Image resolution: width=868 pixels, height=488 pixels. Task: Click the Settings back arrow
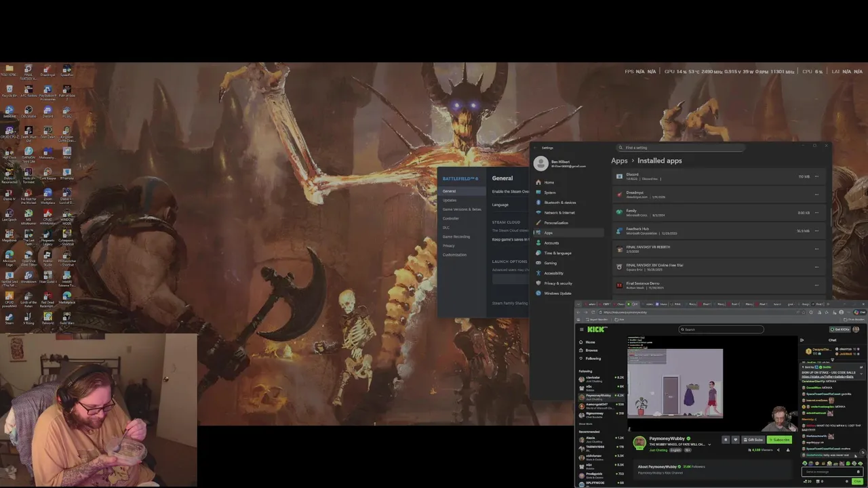[535, 147]
